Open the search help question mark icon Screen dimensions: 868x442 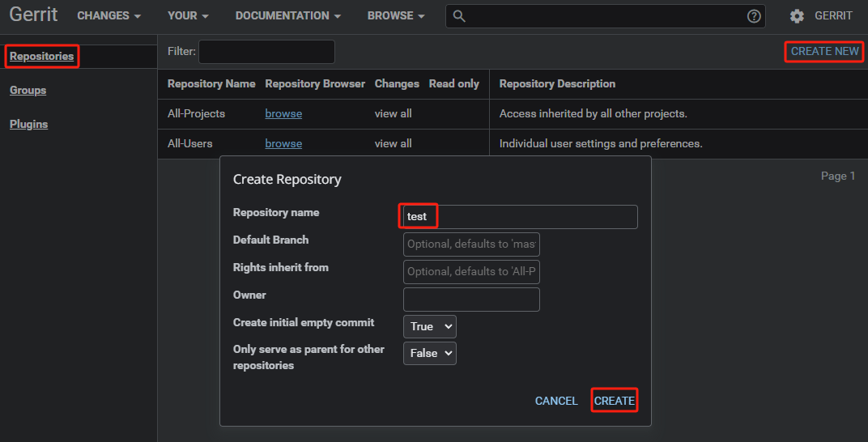(x=754, y=16)
